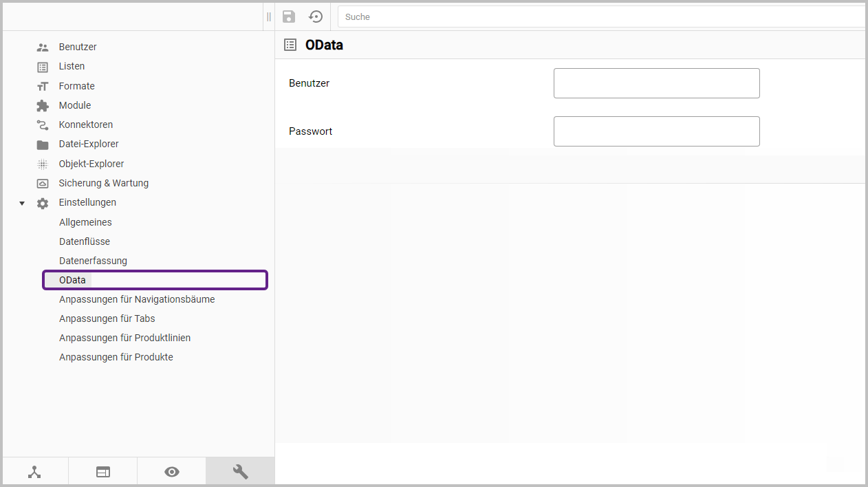Select the wrench administration bottom tab
The image size is (868, 487).
(x=240, y=472)
